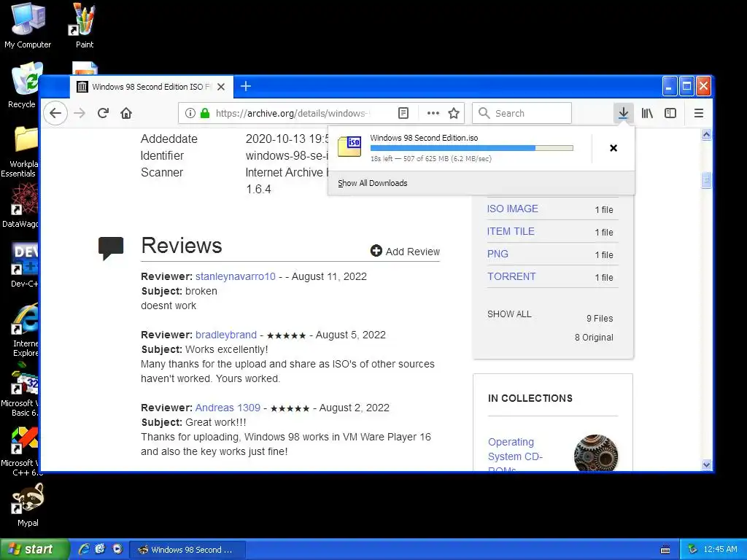Click the 'Identifier' label
This screenshot has height=560, width=747.
coord(162,156)
